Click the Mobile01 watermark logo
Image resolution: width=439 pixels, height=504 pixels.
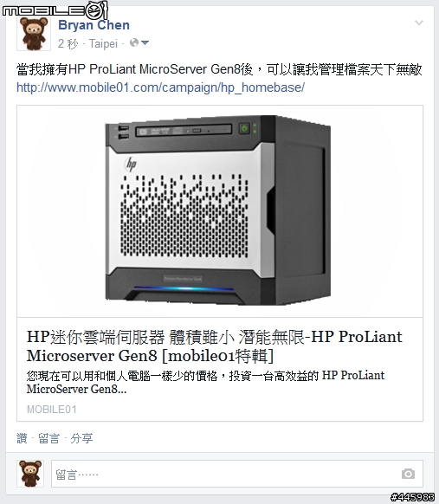(x=55, y=10)
